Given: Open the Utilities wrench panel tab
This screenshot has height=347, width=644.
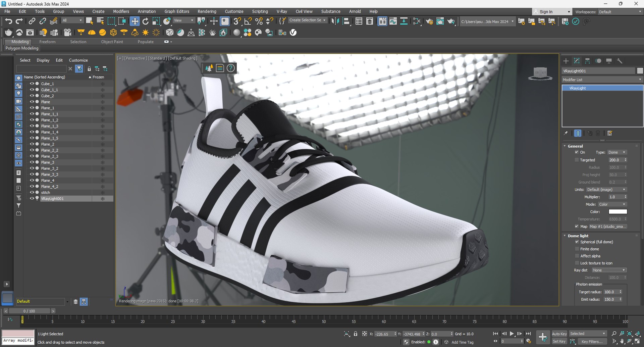Looking at the screenshot, I should 620,61.
